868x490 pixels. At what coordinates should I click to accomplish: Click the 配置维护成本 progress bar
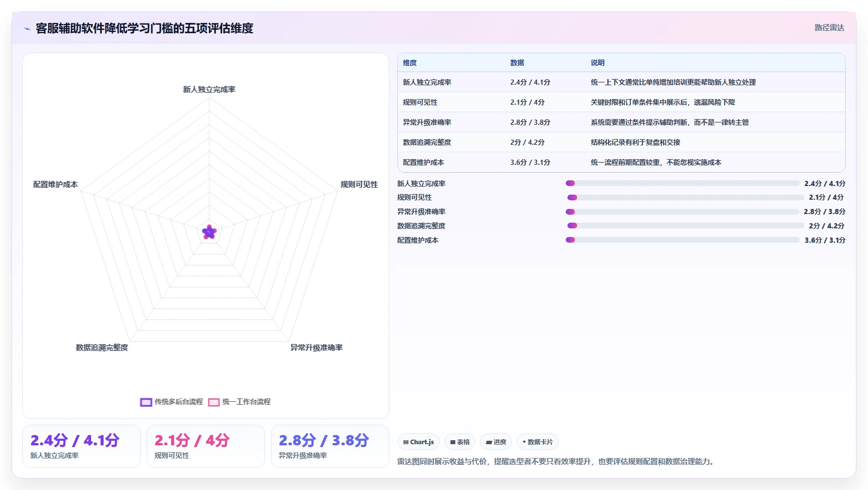[x=682, y=240]
